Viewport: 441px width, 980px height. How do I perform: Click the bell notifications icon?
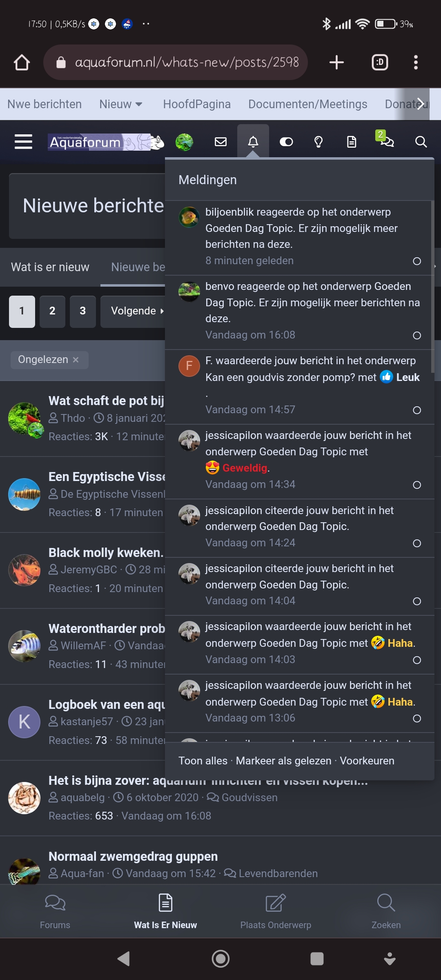pos(253,142)
